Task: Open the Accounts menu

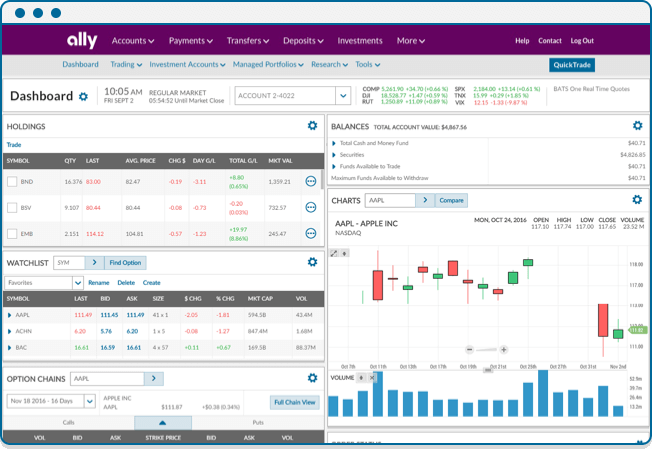Action: pos(133,41)
